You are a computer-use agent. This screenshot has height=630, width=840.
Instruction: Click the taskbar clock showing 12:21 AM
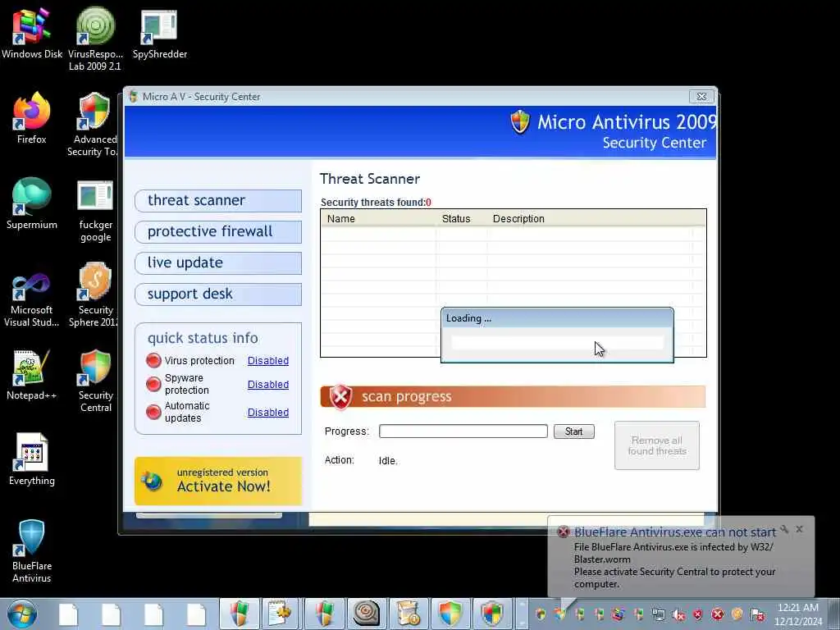(797, 614)
